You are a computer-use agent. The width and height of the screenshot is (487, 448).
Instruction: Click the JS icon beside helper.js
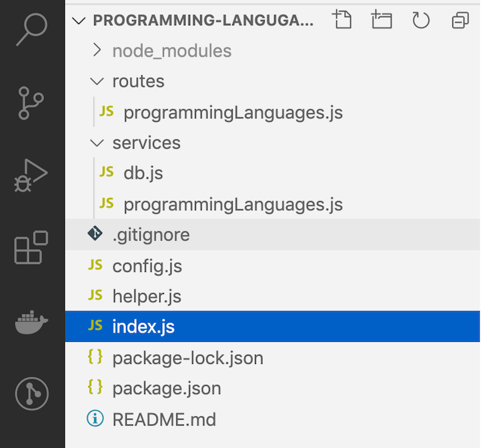pyautogui.click(x=95, y=295)
